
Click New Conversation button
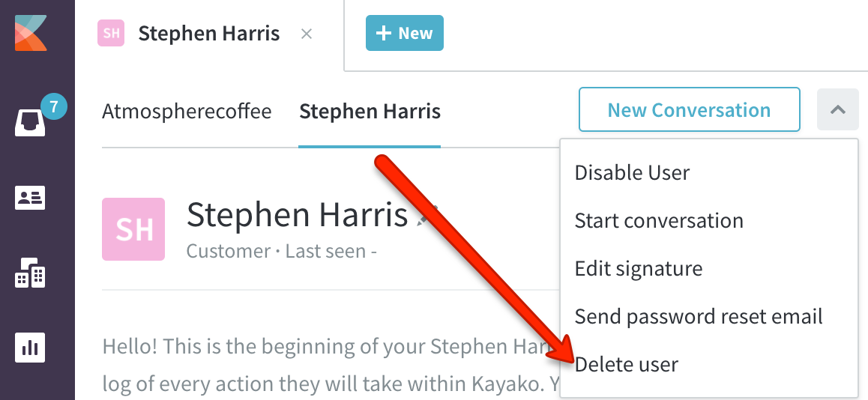[689, 109]
